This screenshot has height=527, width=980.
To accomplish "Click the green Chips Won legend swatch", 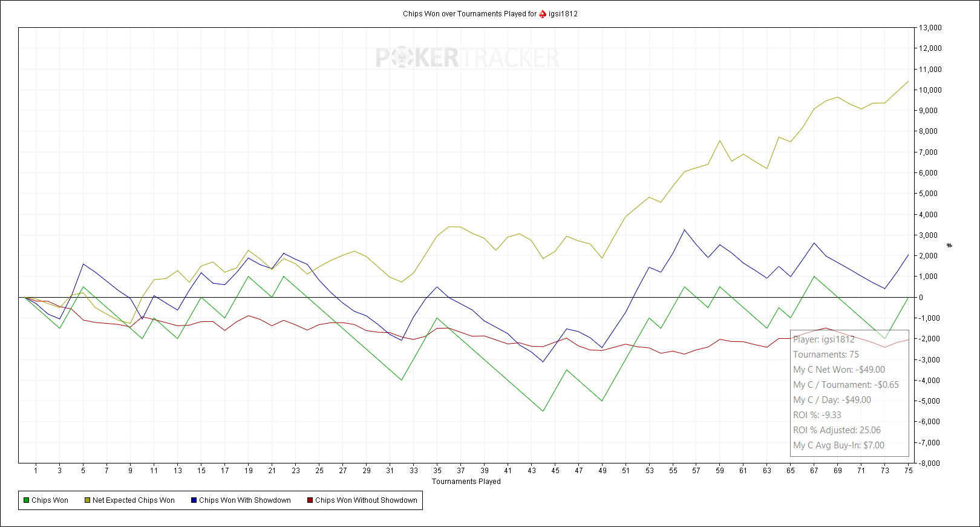I will point(26,500).
